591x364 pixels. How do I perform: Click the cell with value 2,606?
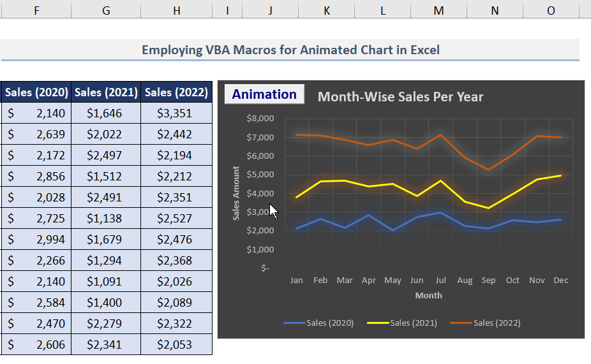coord(36,344)
